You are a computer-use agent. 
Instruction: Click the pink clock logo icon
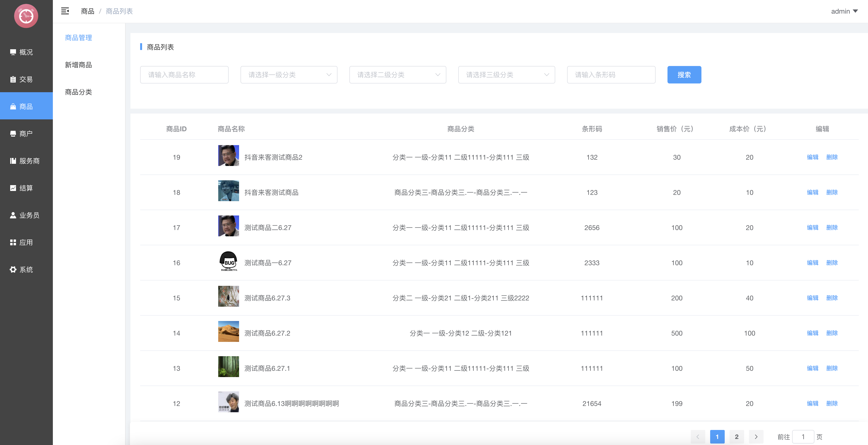(26, 16)
